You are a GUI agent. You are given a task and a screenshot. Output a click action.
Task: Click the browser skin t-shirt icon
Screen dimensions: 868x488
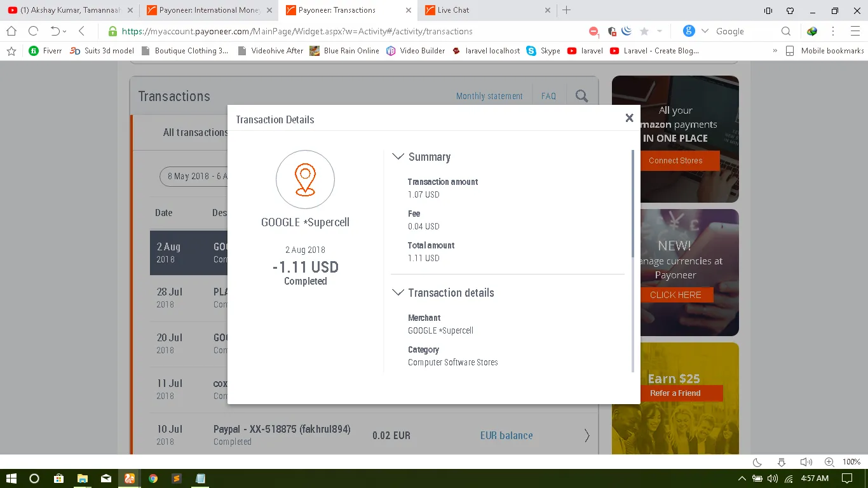[x=790, y=10]
